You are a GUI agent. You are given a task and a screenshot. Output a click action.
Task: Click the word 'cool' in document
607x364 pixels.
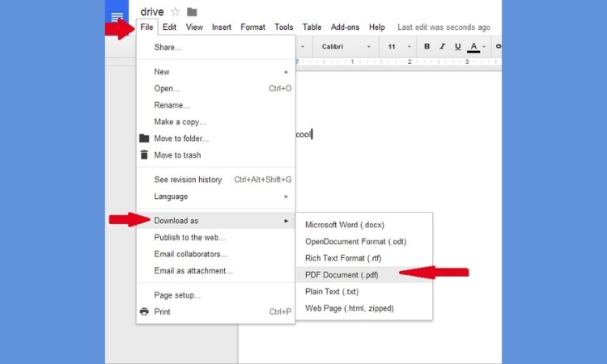tap(303, 134)
